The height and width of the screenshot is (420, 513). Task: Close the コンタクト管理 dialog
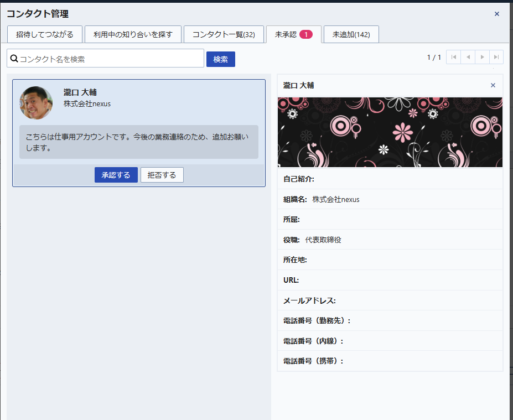496,14
